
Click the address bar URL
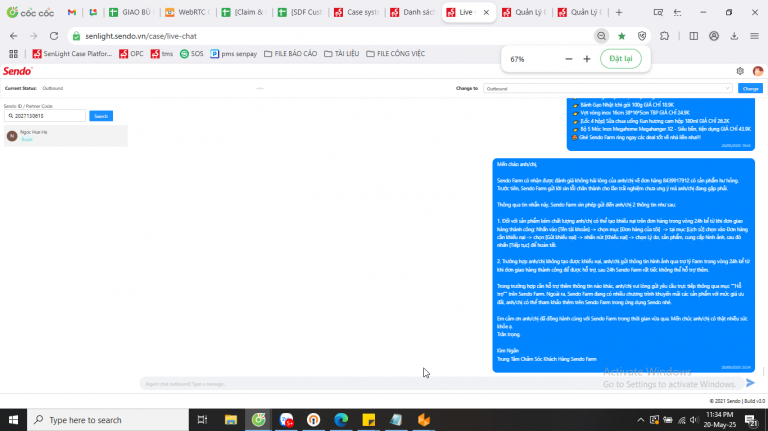pos(141,36)
